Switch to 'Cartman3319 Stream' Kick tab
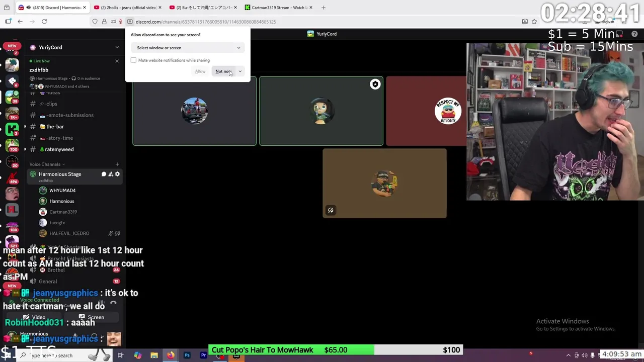Screen dimensions: 644x362 click(x=279, y=8)
